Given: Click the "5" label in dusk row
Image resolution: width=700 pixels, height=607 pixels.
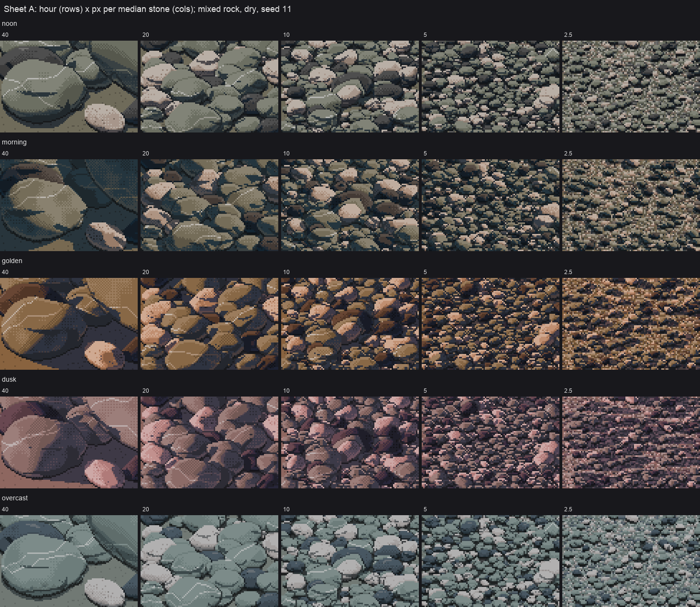Looking at the screenshot, I should [425, 391].
